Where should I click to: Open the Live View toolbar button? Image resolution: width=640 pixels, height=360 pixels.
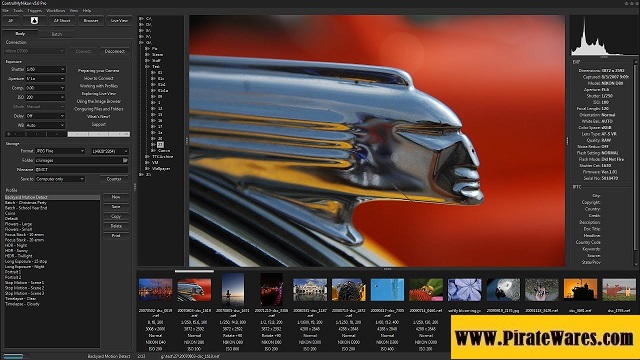(x=119, y=20)
